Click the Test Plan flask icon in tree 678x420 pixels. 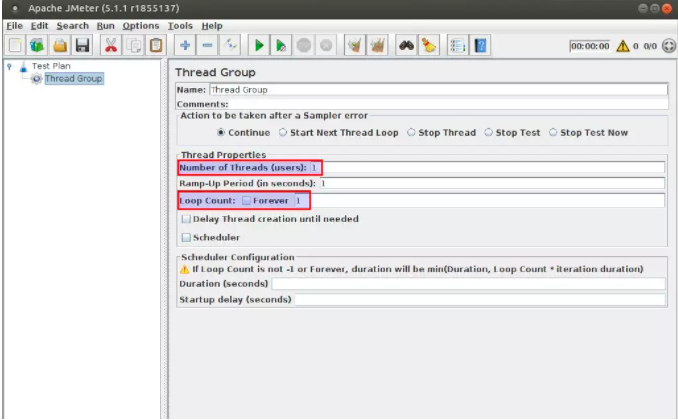(23, 67)
